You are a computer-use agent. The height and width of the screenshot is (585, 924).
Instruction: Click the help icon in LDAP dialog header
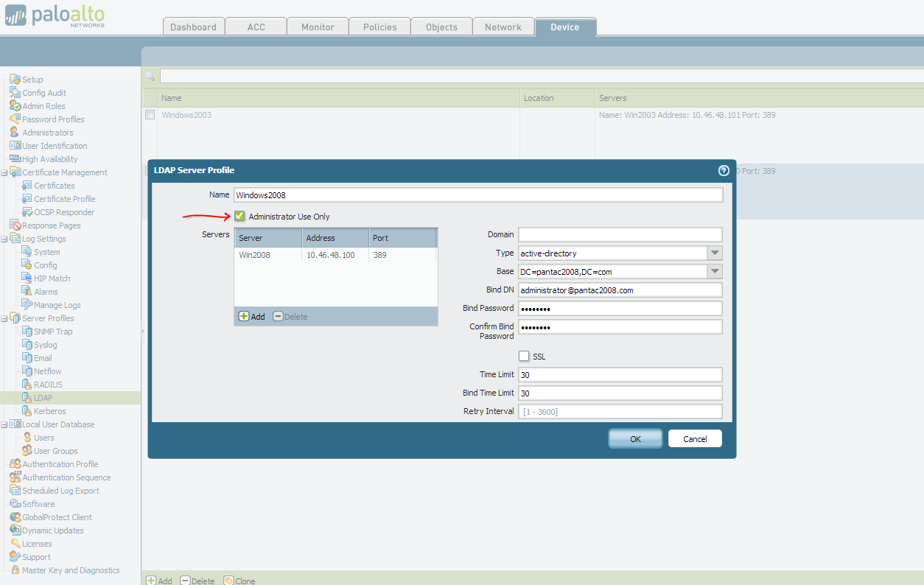pos(724,170)
